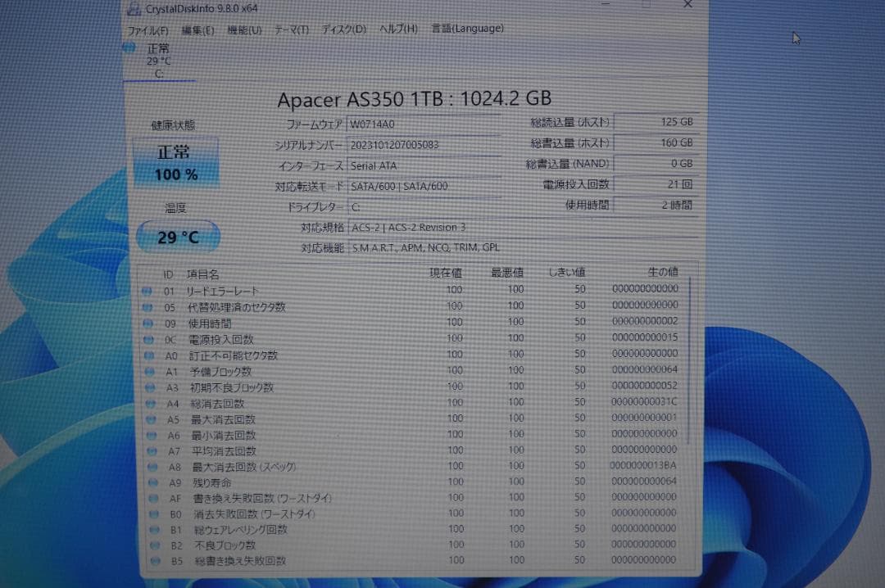Click the Apacer AS350 1TB disk title
The width and height of the screenshot is (885, 588).
point(415,99)
